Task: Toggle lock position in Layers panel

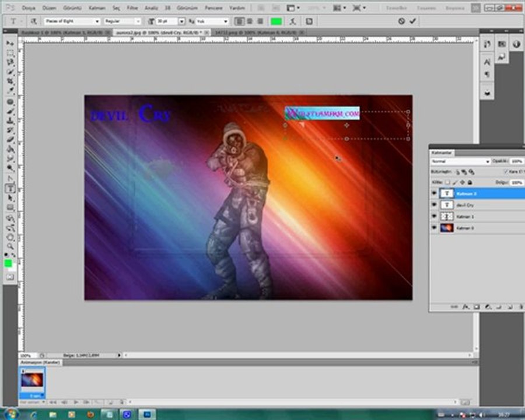Action: click(x=463, y=182)
